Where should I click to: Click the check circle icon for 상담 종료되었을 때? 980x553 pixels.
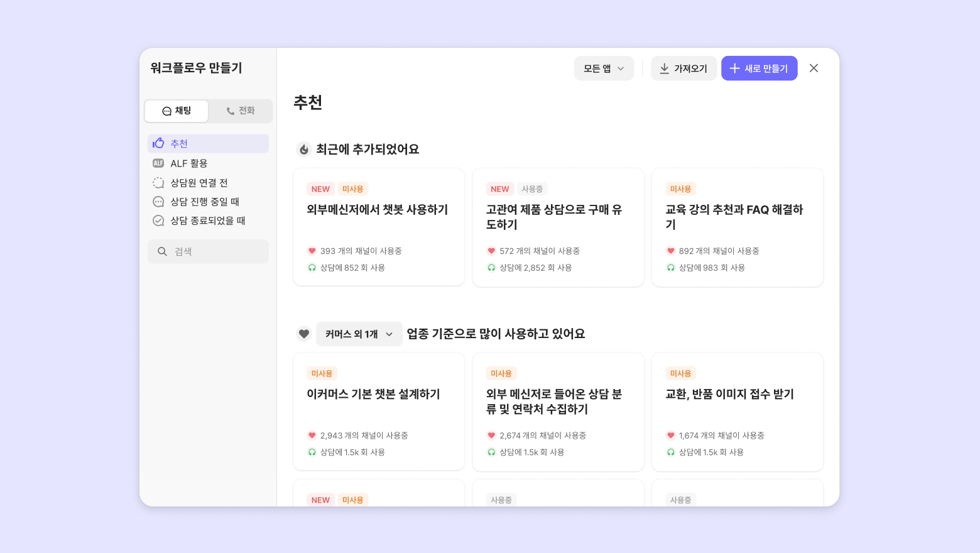[158, 221]
